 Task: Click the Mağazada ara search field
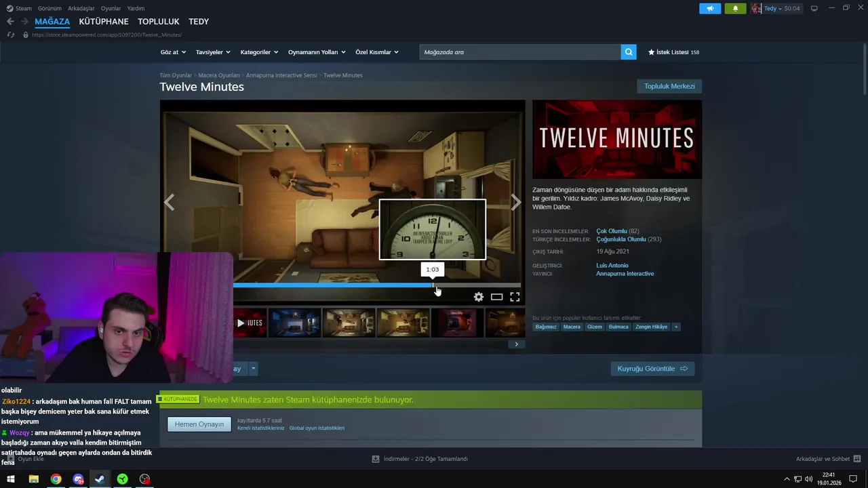(x=520, y=52)
